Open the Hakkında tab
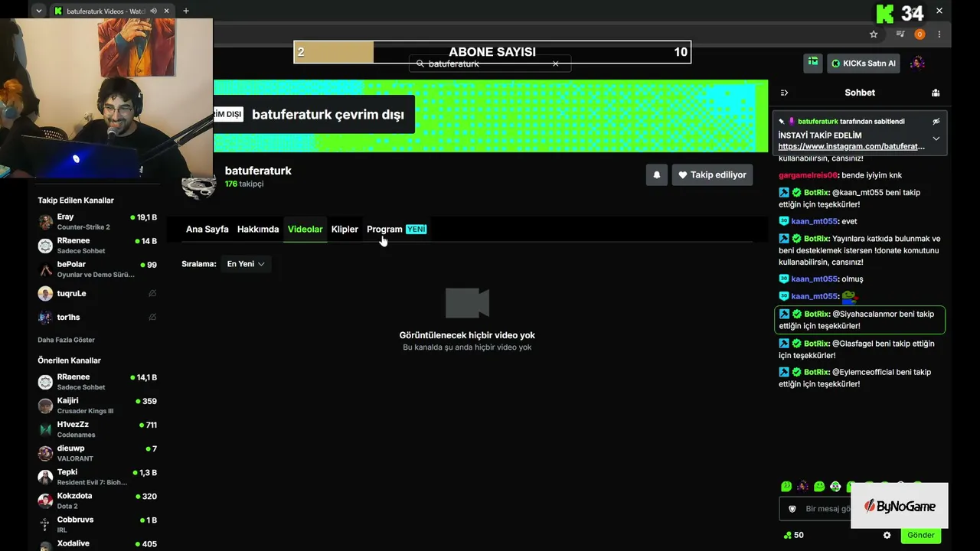Image resolution: width=980 pixels, height=551 pixels. coord(258,230)
